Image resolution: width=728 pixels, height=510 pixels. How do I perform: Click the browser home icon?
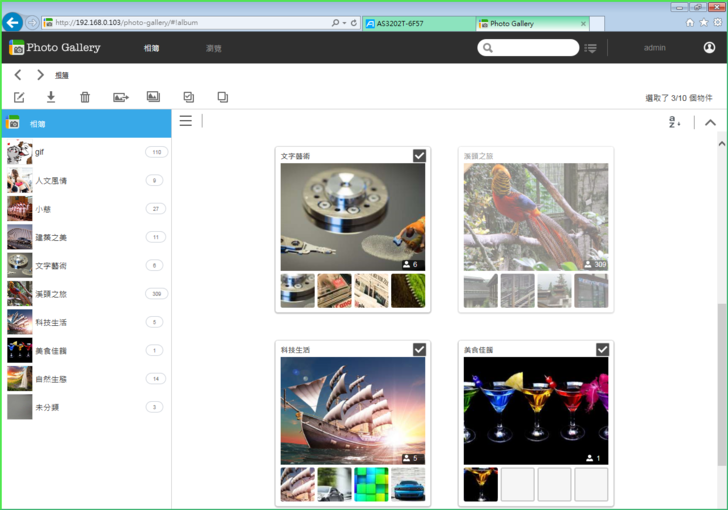point(689,22)
